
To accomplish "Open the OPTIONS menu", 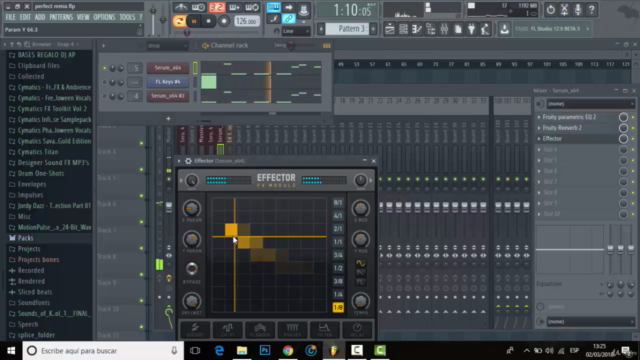I will point(104,17).
